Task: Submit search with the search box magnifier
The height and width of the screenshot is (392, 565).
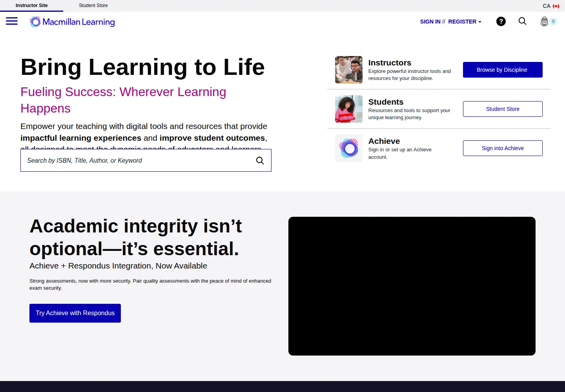Action: [260, 160]
